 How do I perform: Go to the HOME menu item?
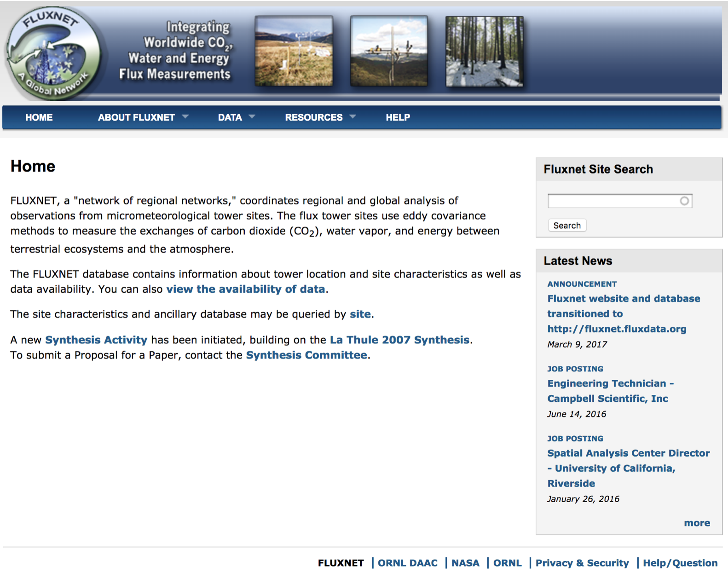[x=39, y=117]
